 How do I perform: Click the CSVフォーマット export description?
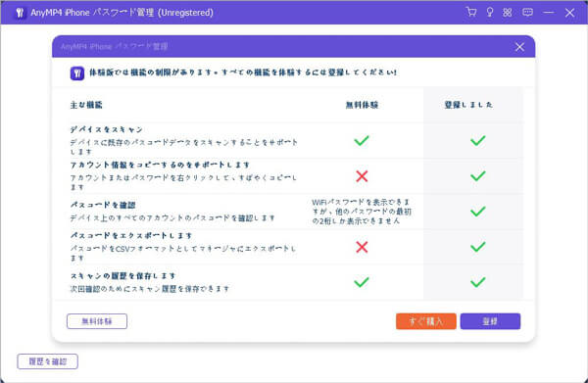pos(183,253)
